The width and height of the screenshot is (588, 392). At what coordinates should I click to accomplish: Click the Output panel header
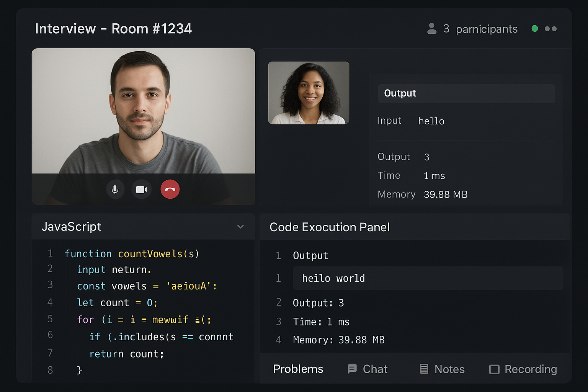click(466, 93)
